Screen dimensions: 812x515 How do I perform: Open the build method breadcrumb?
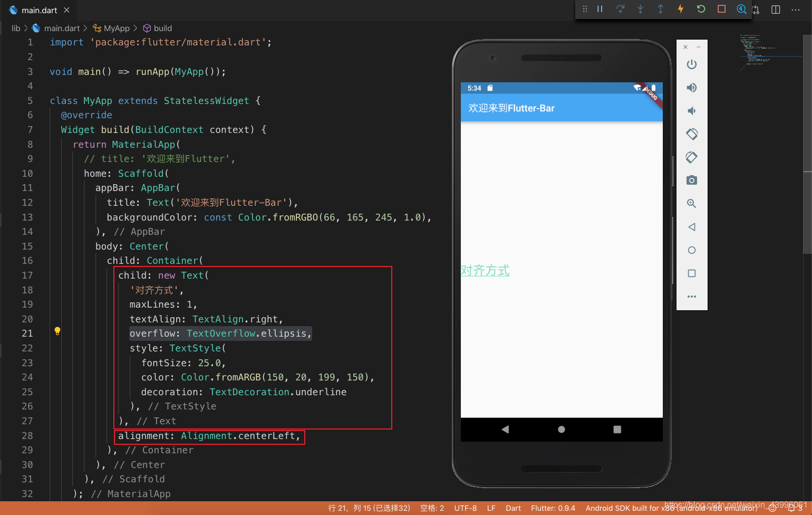point(158,28)
